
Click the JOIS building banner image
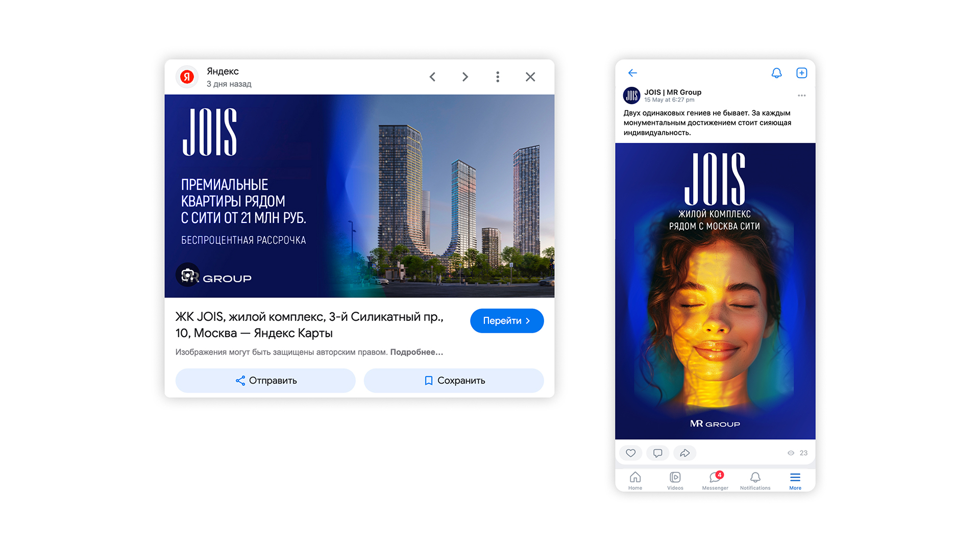[359, 196]
